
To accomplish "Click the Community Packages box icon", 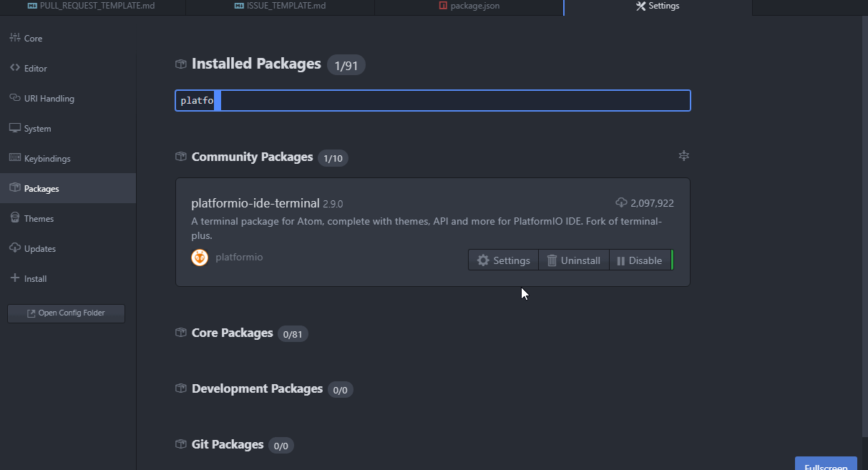I will pos(181,157).
